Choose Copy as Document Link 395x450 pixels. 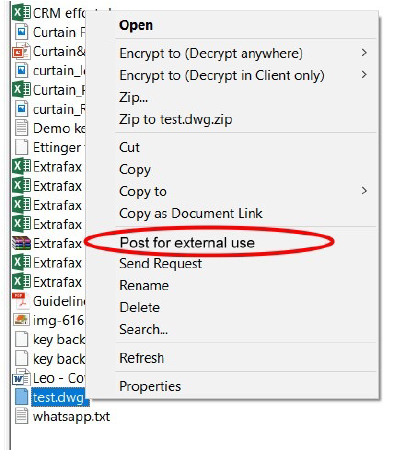[x=191, y=214]
